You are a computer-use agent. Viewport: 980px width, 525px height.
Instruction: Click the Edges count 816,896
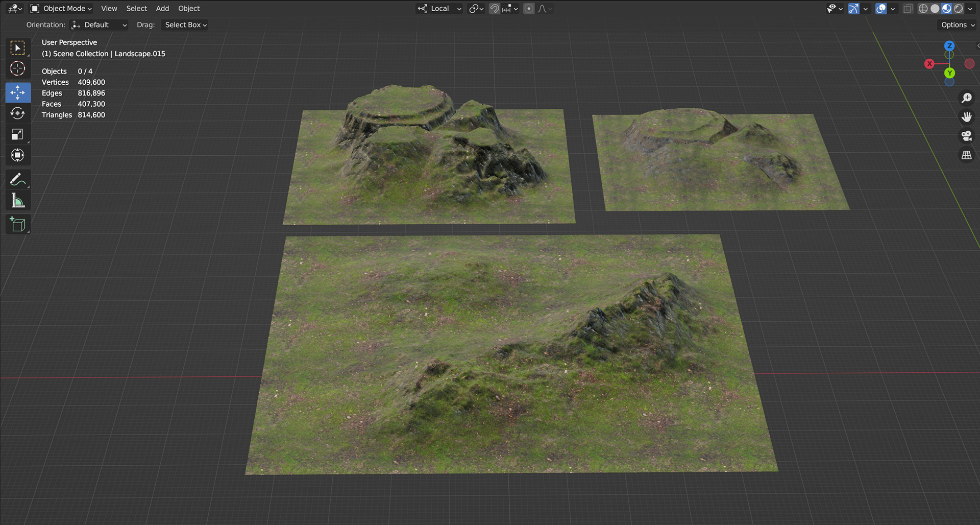[91, 93]
